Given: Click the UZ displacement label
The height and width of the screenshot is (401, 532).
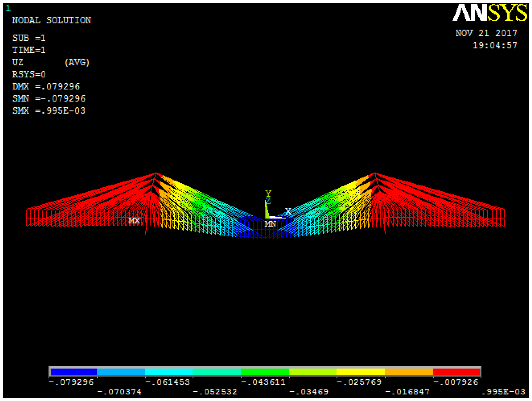Looking at the screenshot, I should pyautogui.click(x=18, y=62).
